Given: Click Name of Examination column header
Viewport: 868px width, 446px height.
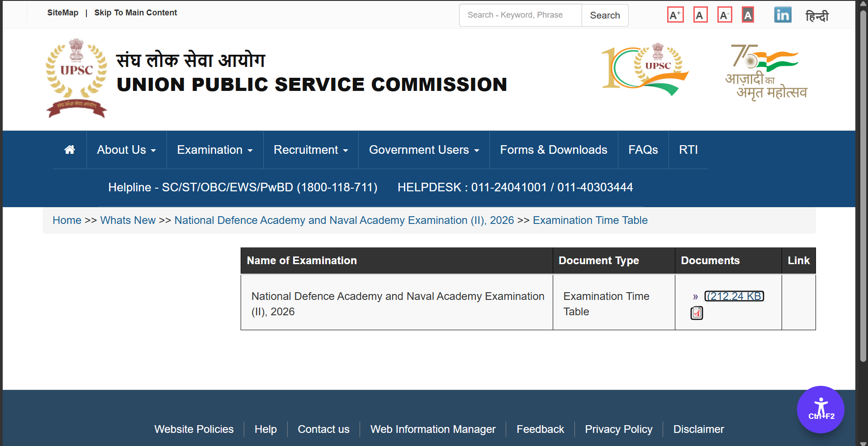Looking at the screenshot, I should [397, 261].
